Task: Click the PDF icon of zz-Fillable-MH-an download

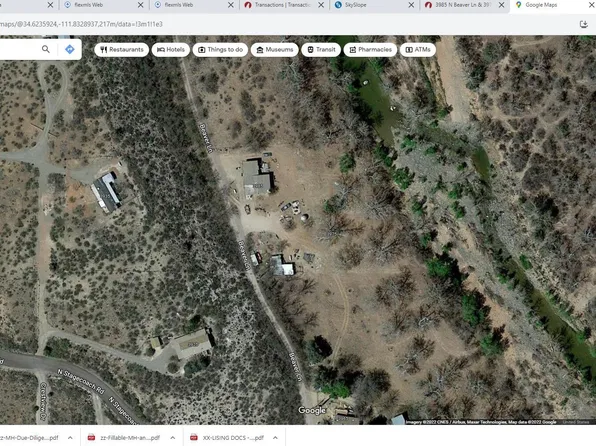Action: [x=91, y=437]
